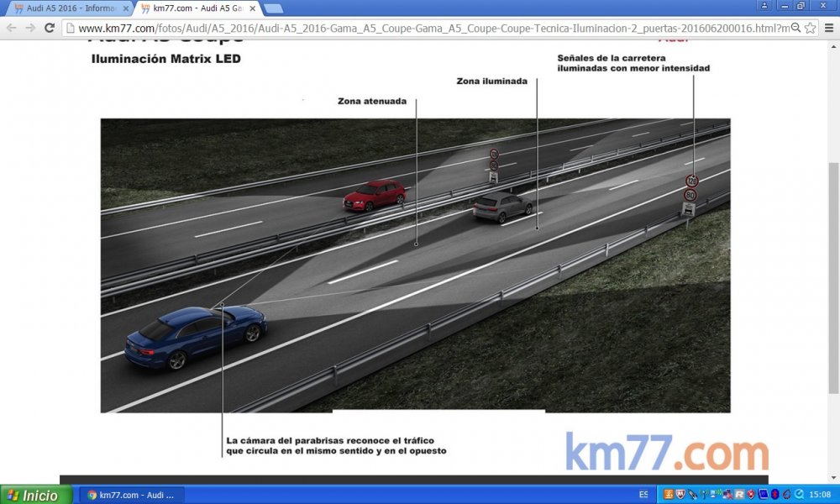Click the 'Zona iluminada' label
Viewport: 840px width, 504px height.
coord(491,81)
